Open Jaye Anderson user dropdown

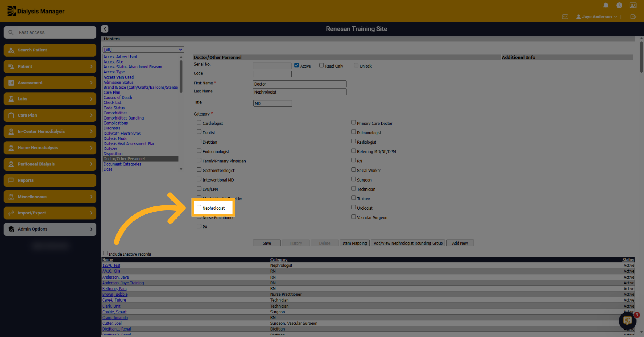(597, 17)
